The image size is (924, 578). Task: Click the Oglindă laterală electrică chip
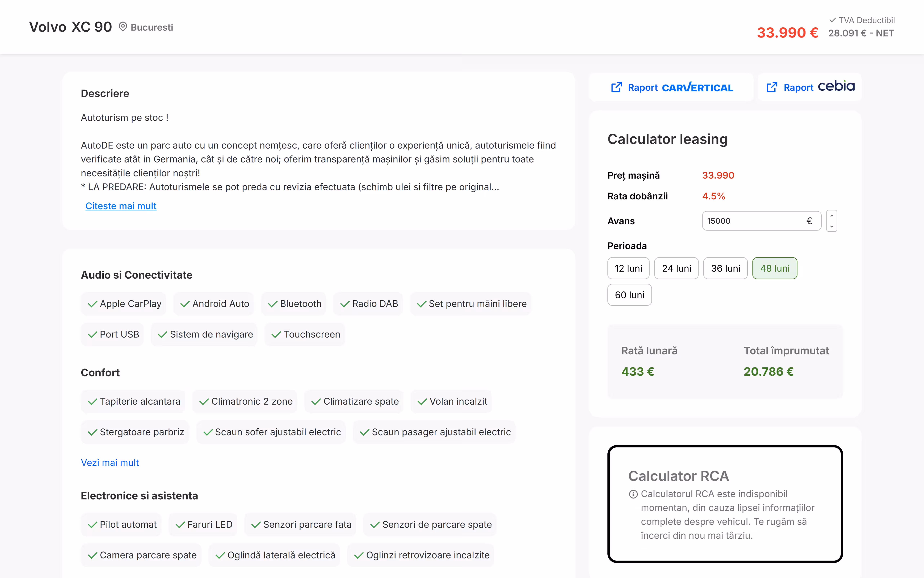point(274,555)
